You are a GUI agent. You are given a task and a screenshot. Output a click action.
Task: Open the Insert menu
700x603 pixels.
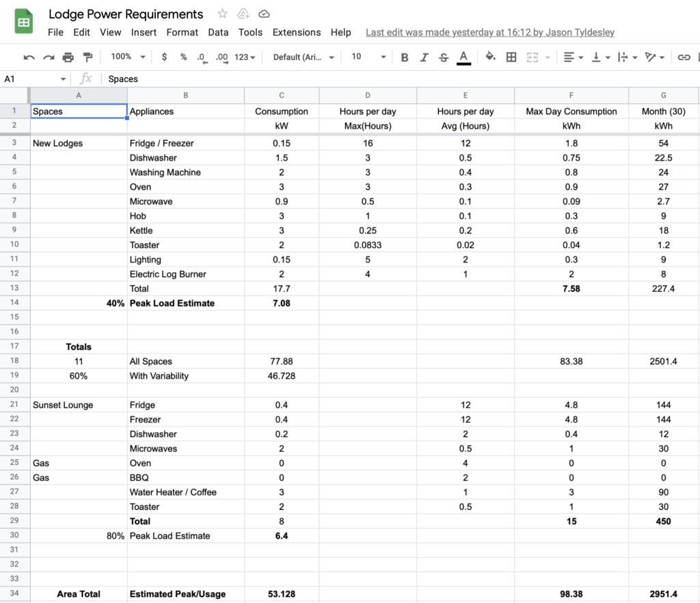pyautogui.click(x=144, y=32)
